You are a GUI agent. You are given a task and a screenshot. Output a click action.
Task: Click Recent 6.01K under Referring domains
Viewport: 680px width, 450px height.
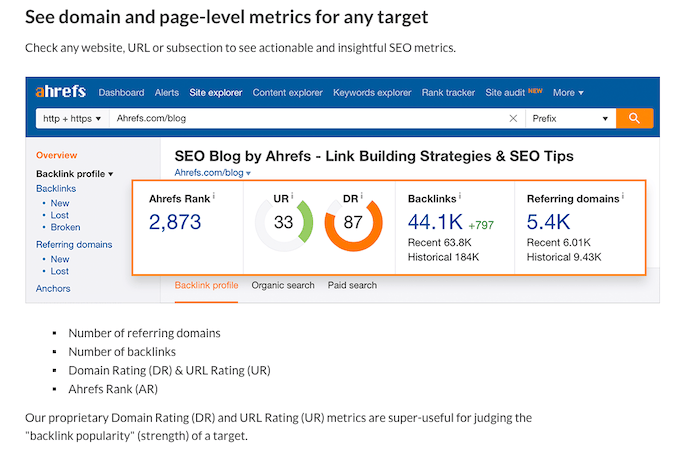[x=559, y=242]
